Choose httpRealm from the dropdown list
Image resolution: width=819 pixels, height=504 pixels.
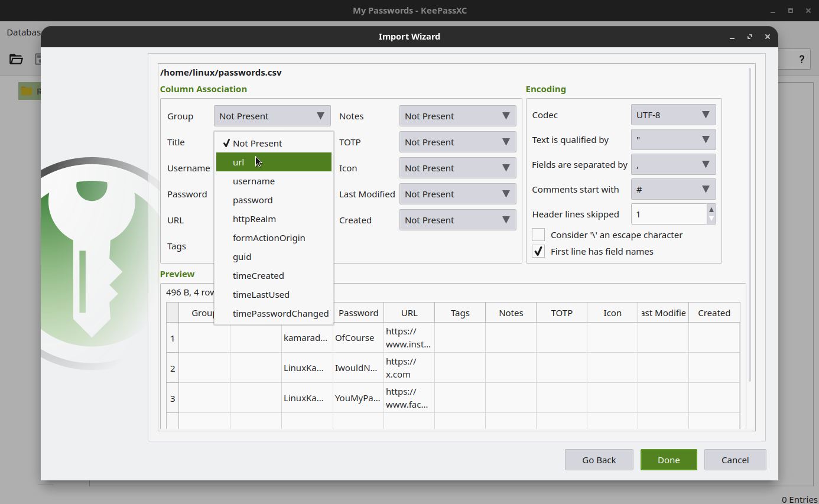click(274, 219)
